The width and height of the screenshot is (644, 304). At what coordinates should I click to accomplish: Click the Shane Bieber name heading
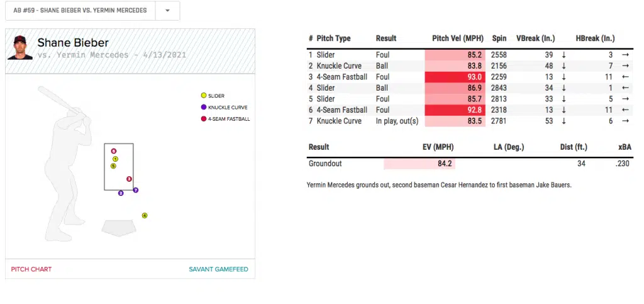pos(73,43)
